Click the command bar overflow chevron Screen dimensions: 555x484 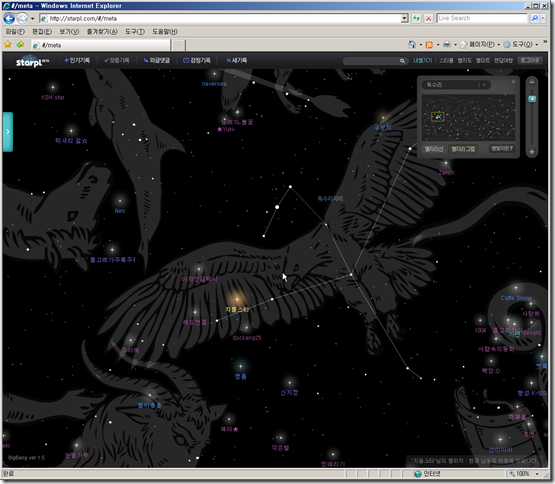pyautogui.click(x=545, y=42)
